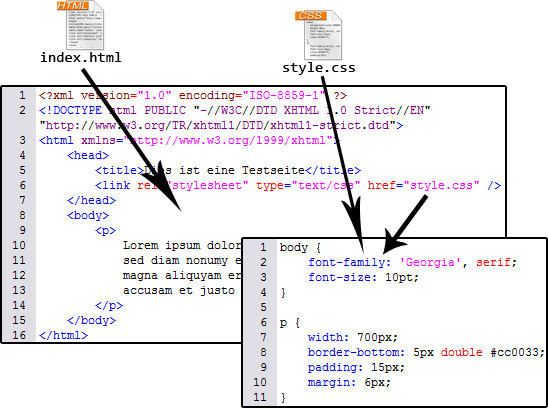Image resolution: width=548 pixels, height=408 pixels.
Task: Click the 'sed diam nonumy' text line
Action: click(x=182, y=260)
